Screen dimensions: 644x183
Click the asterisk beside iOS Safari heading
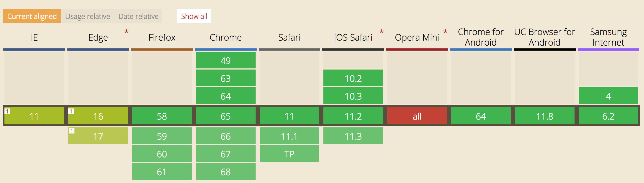click(382, 32)
